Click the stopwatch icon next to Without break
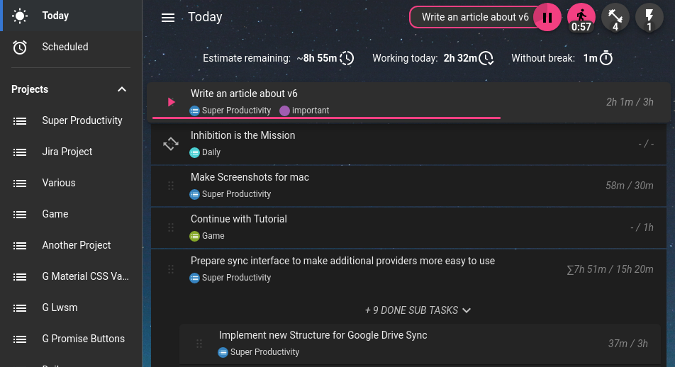The height and width of the screenshot is (367, 675). click(x=606, y=58)
